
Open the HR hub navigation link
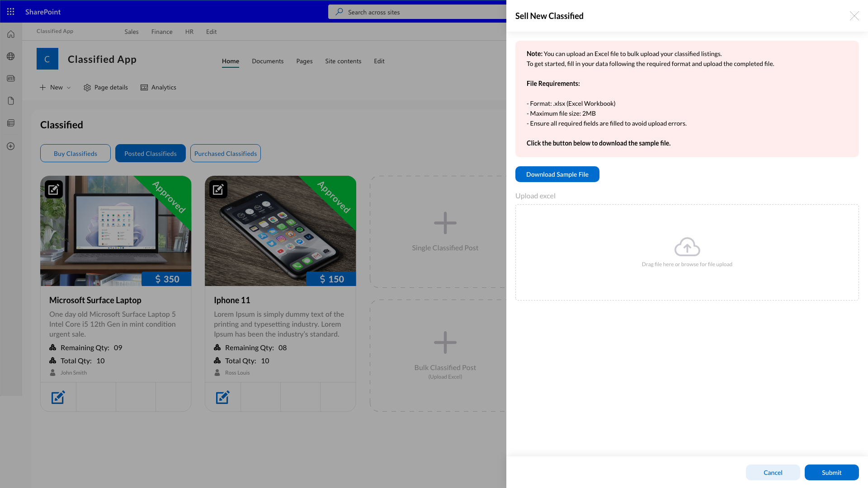click(x=189, y=32)
